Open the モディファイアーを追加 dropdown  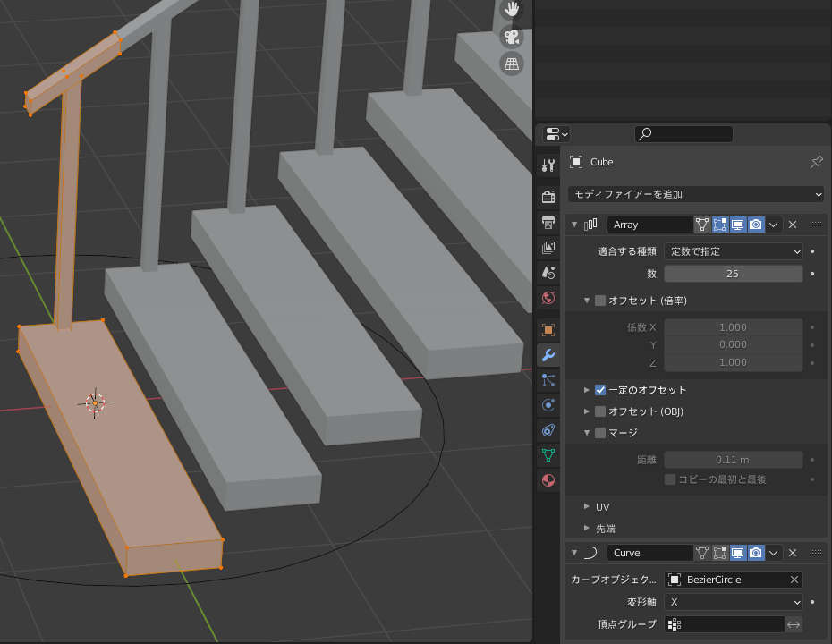(696, 194)
